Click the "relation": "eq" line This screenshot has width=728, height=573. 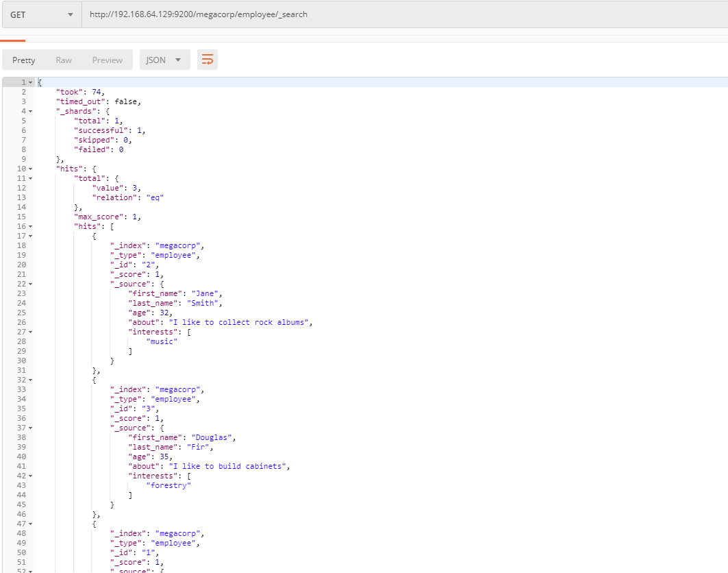pyautogui.click(x=127, y=197)
